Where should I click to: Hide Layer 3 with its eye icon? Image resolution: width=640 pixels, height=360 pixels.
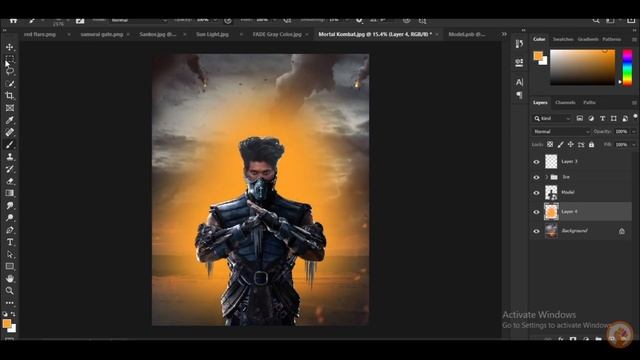tap(536, 162)
